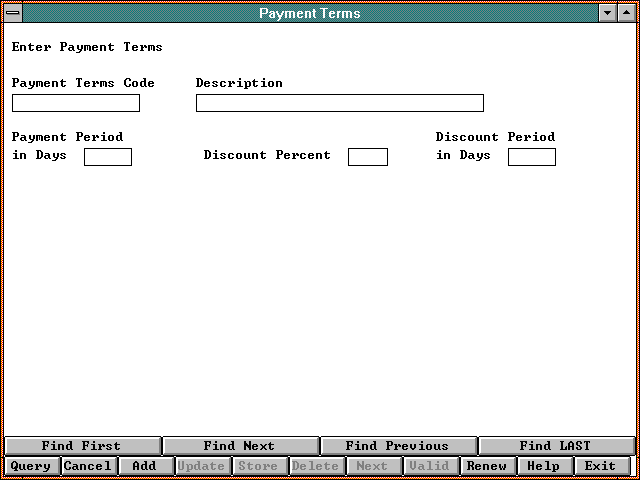Jump to last record with Find LAST

click(x=555, y=446)
